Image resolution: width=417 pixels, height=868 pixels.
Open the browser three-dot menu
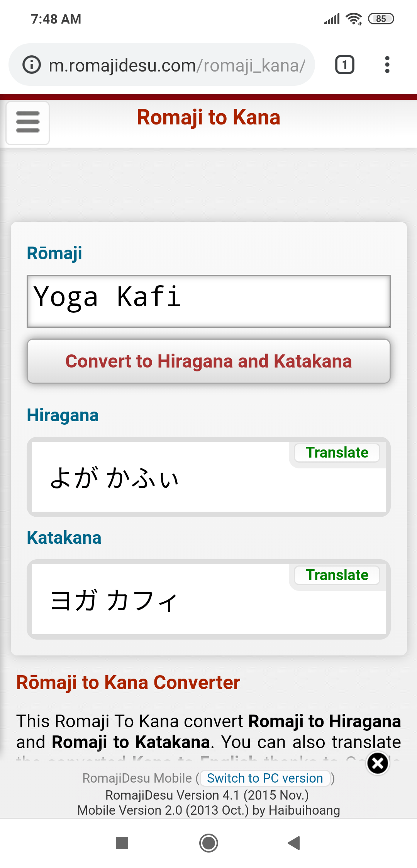(x=387, y=64)
